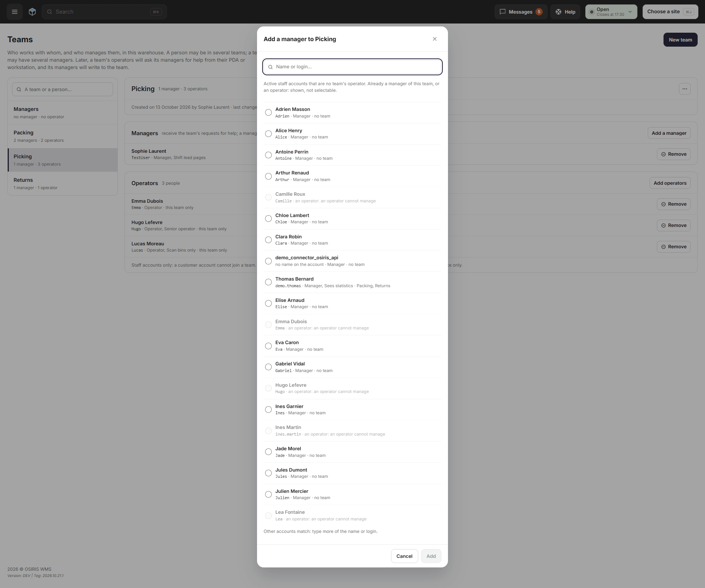Select the Gabriel Vidal radio button
705x588 pixels.
[268, 367]
